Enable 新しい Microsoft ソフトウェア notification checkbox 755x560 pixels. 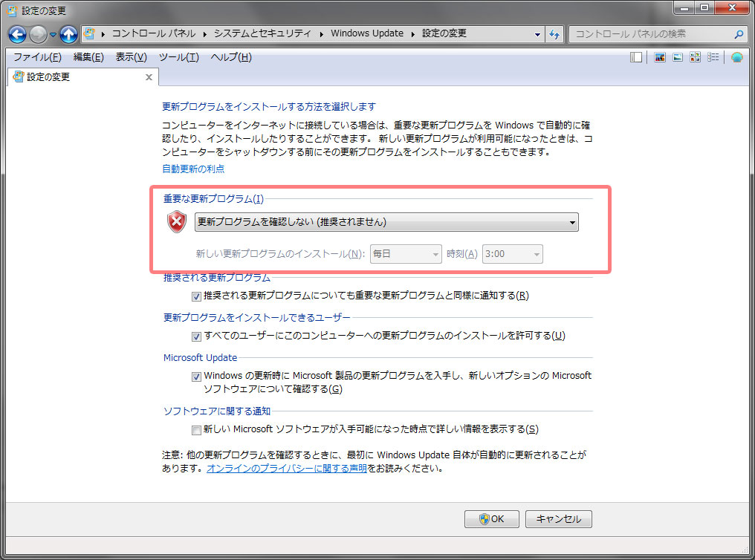pos(196,429)
